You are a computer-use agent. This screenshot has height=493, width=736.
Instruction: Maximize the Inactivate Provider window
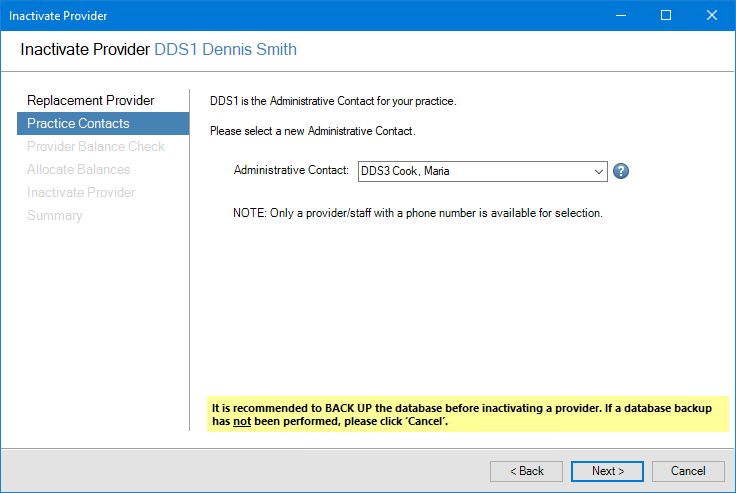(x=666, y=16)
